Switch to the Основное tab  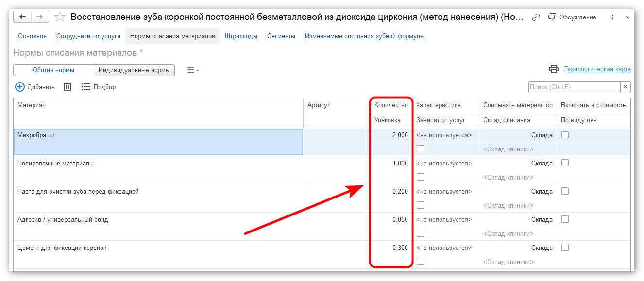point(32,36)
